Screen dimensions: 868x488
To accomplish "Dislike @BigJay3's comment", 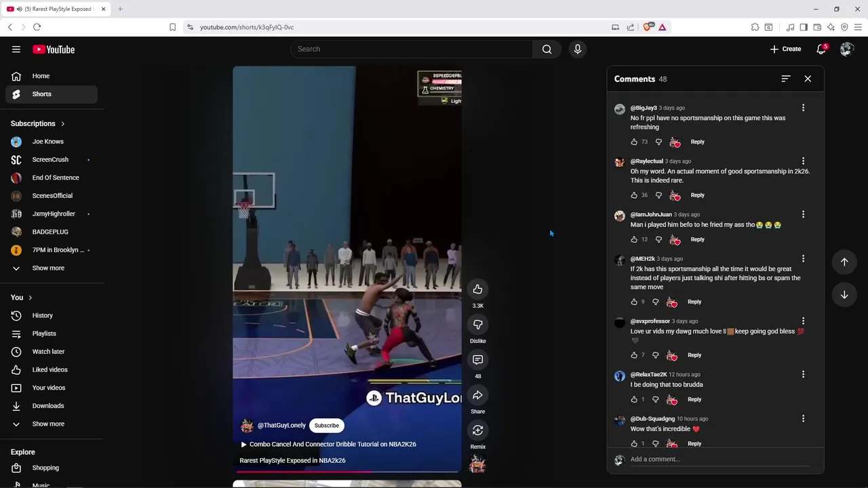I will pyautogui.click(x=658, y=142).
